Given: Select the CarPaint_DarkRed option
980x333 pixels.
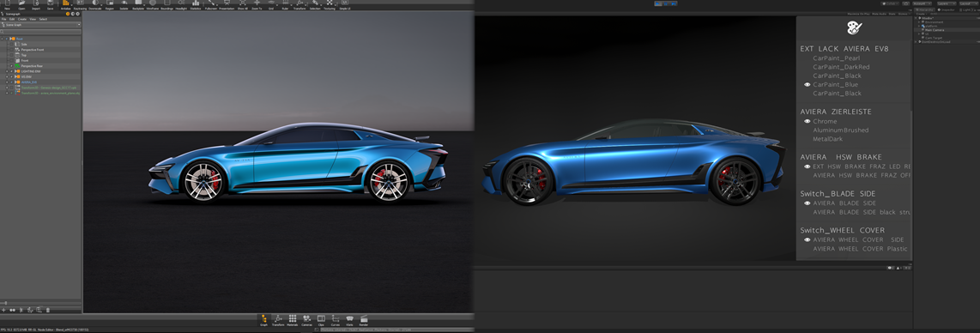Looking at the screenshot, I should click(841, 67).
